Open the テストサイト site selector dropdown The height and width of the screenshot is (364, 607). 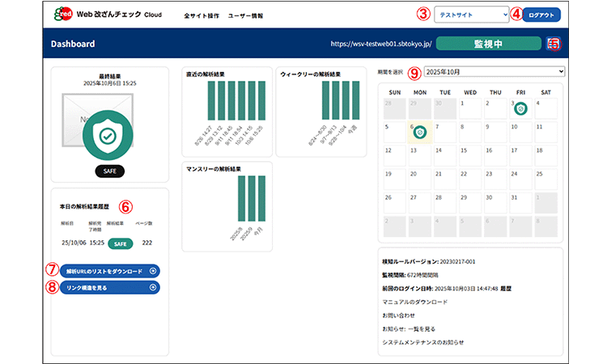[x=471, y=15]
